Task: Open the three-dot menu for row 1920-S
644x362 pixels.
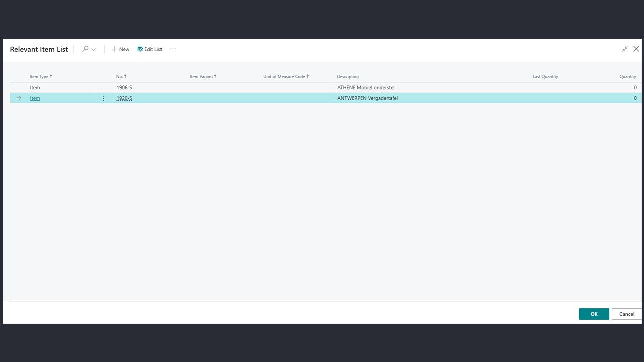Action: coord(104,98)
